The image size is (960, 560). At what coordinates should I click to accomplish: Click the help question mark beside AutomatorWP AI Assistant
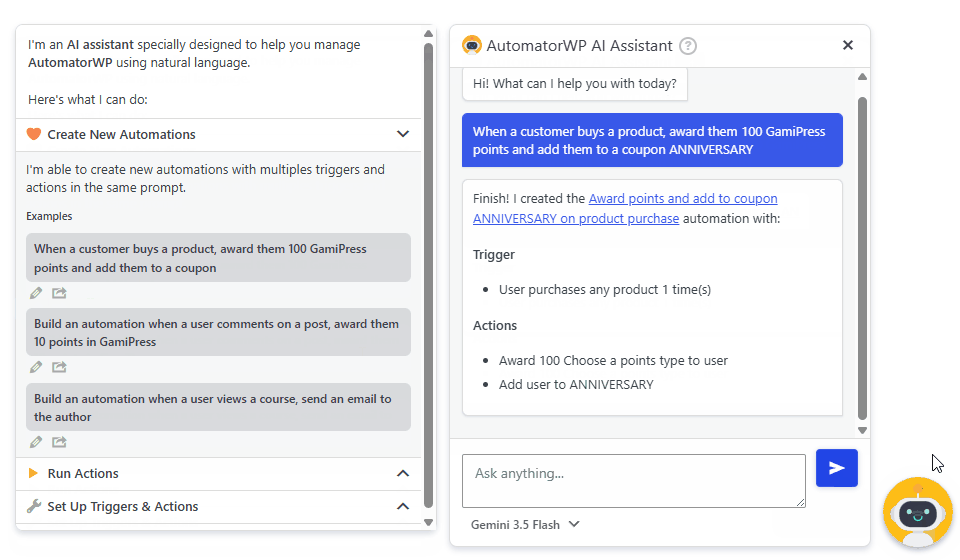688,46
